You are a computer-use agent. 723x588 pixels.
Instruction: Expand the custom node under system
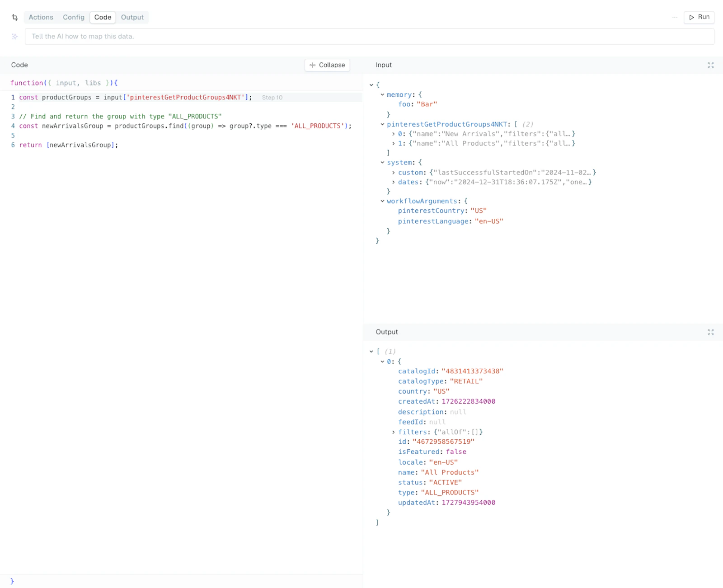click(394, 173)
